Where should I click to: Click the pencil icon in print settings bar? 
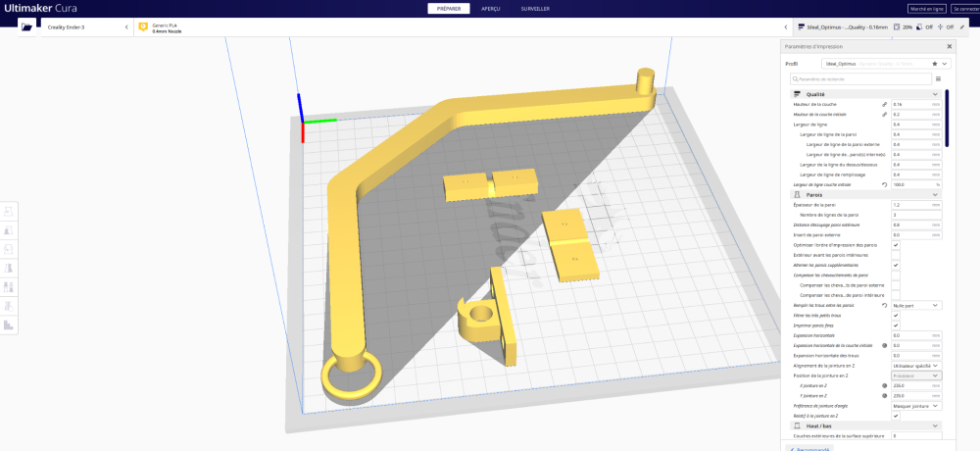(x=962, y=26)
